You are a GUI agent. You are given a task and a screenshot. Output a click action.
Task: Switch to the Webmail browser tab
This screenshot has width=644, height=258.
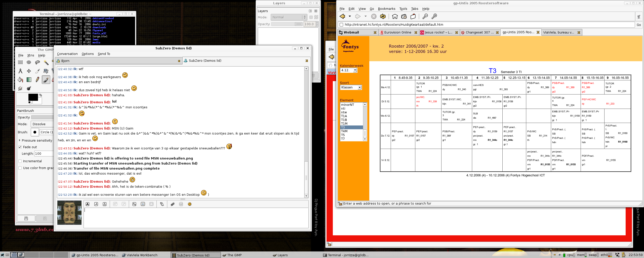click(357, 33)
